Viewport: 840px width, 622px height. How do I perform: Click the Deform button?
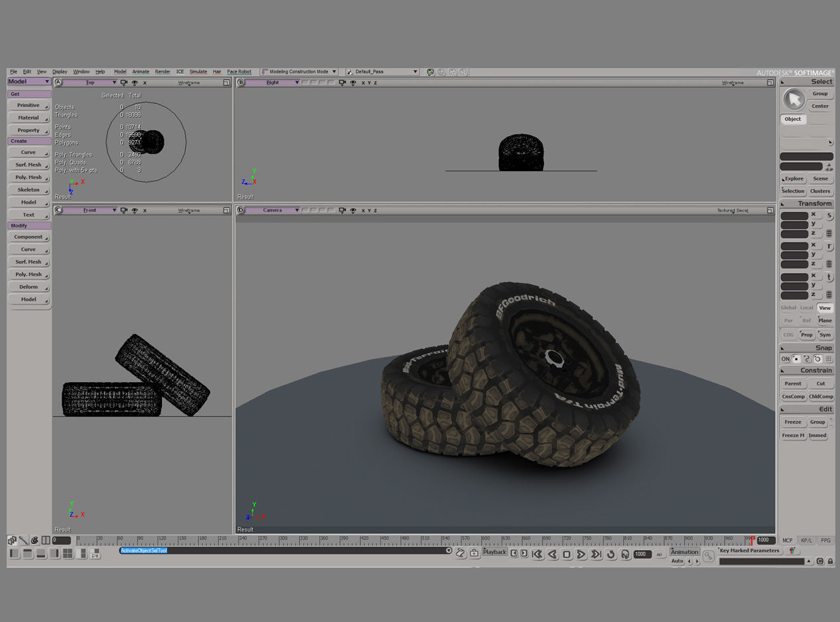tap(29, 287)
